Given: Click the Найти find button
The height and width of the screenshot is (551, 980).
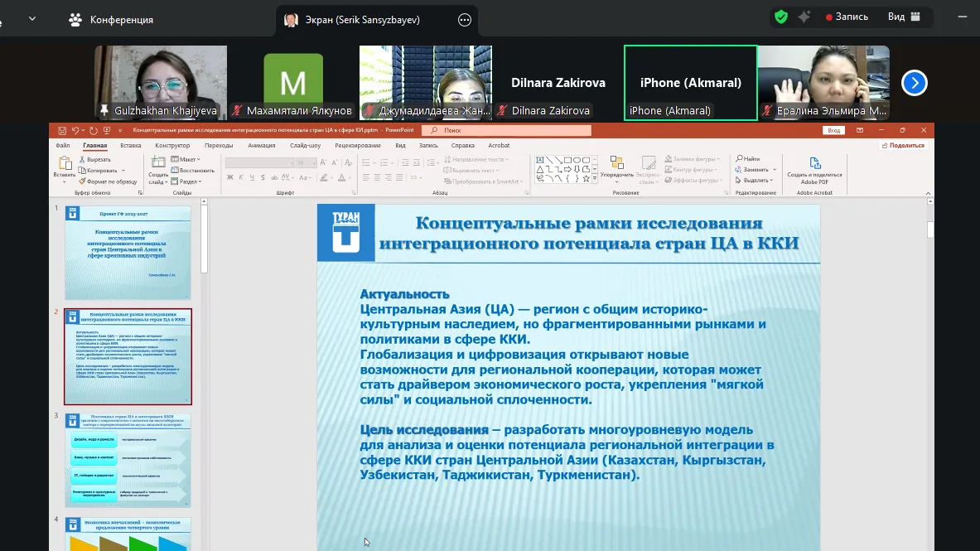Looking at the screenshot, I should [x=750, y=159].
